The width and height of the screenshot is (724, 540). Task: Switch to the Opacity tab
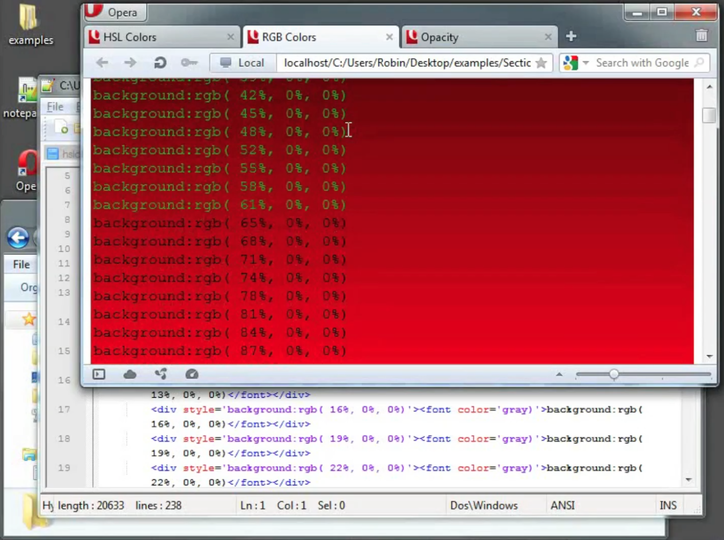click(x=479, y=37)
